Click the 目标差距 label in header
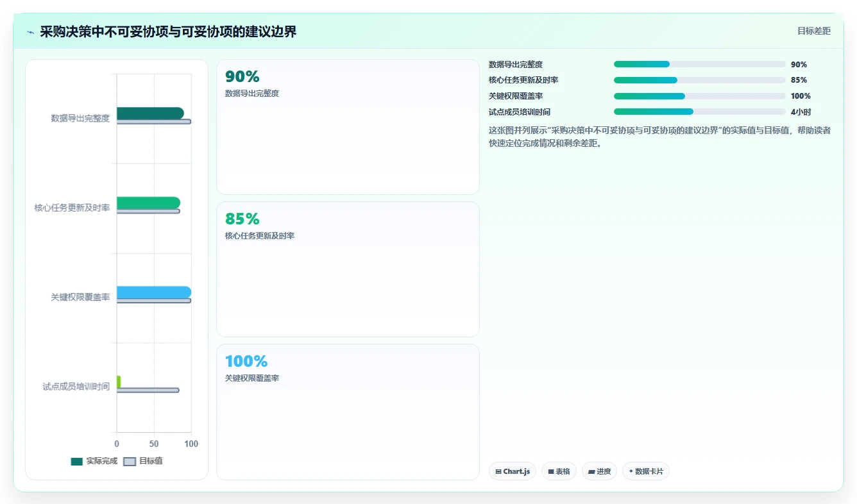Screen dimensions: 857x504 (x=813, y=31)
